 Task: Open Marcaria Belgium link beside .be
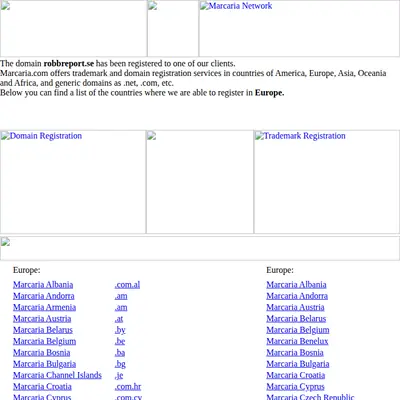(x=44, y=341)
